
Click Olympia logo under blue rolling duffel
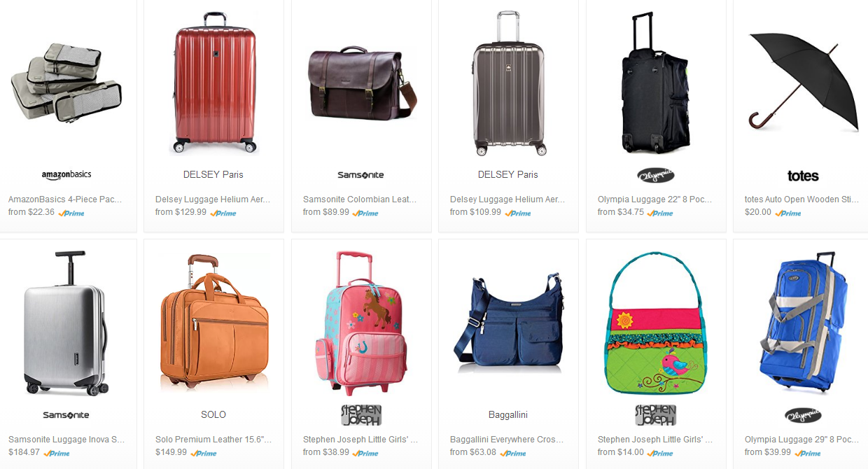pos(803,415)
